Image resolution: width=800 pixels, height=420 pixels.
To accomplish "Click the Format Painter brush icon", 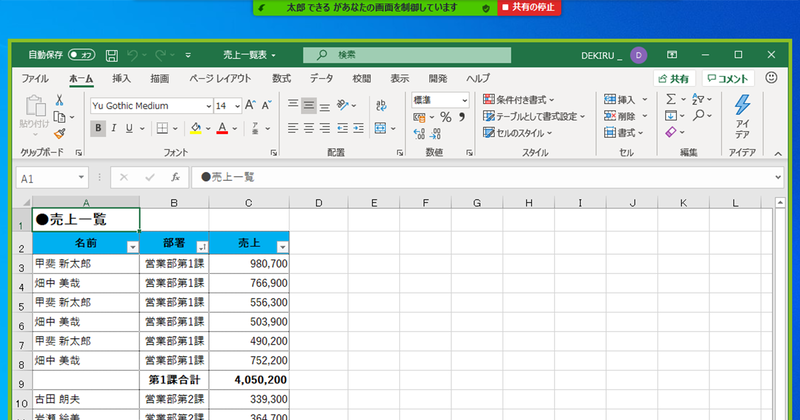I will pos(60,134).
